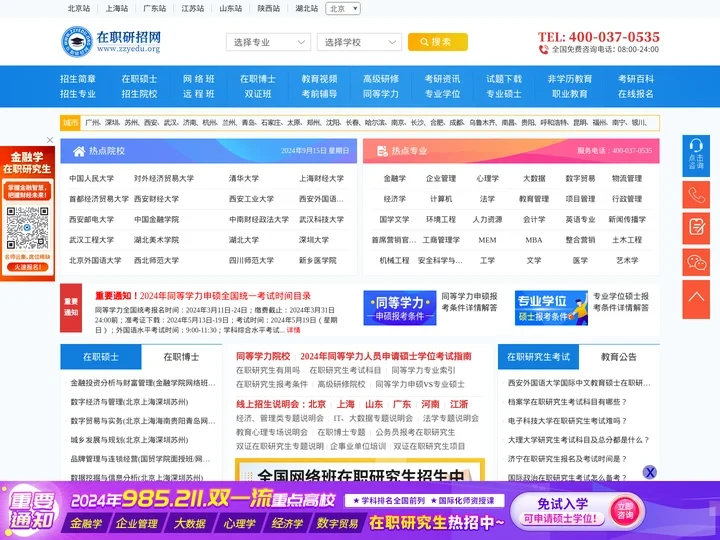Select 金融学 in 热点专业 list
The width and height of the screenshot is (720, 540).
[394, 179]
